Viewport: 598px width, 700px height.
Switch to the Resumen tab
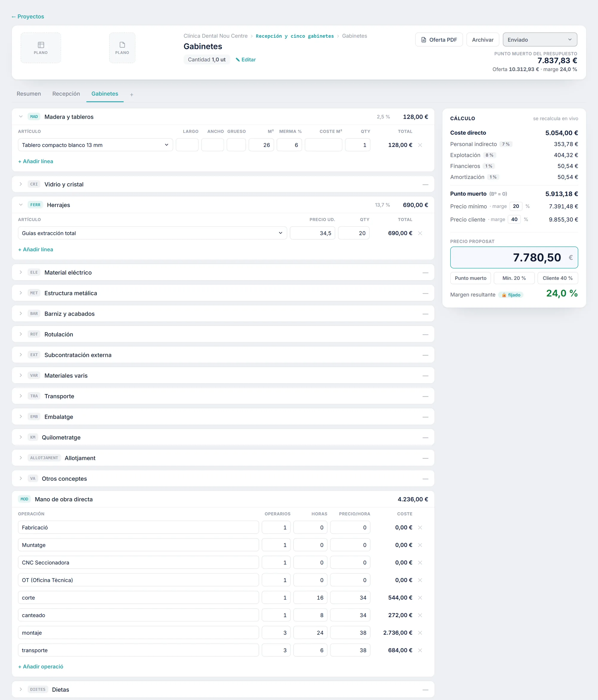click(29, 94)
